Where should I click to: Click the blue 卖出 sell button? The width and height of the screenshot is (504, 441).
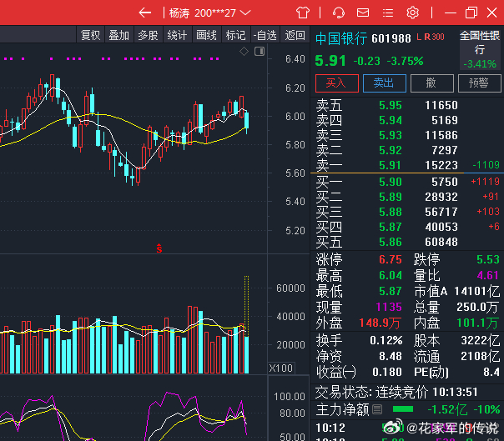coord(384,83)
